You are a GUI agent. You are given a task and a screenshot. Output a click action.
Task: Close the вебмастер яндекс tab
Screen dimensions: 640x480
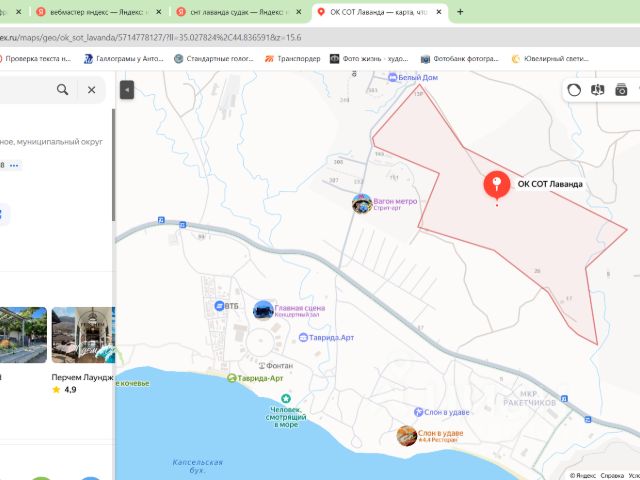[158, 12]
